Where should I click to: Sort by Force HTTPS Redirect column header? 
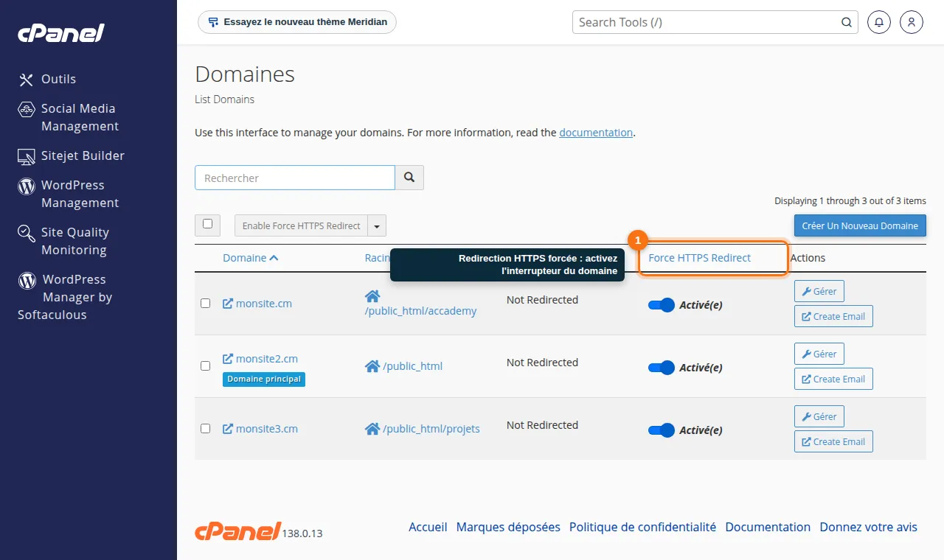point(700,258)
